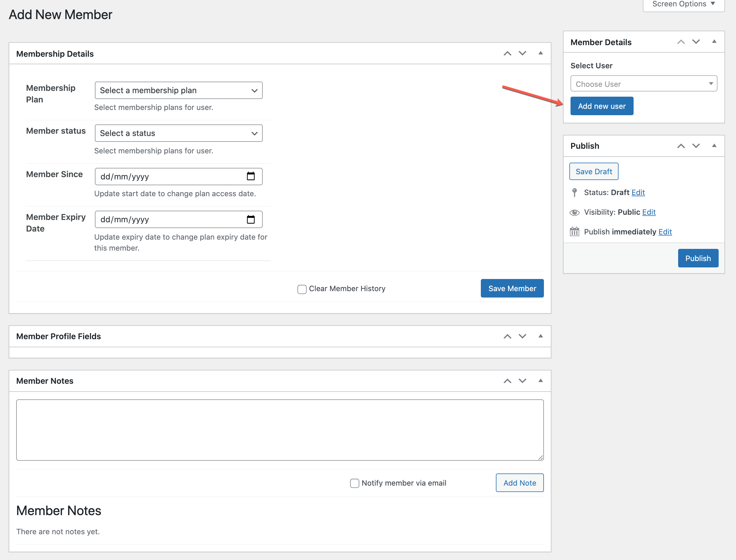Collapse the Membership Details panel
The height and width of the screenshot is (560, 736).
tap(540, 53)
